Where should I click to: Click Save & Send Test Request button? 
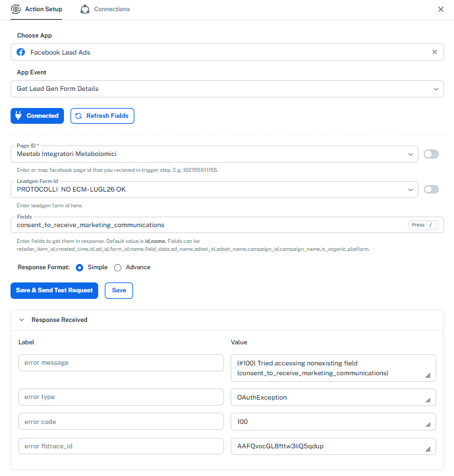[55, 290]
